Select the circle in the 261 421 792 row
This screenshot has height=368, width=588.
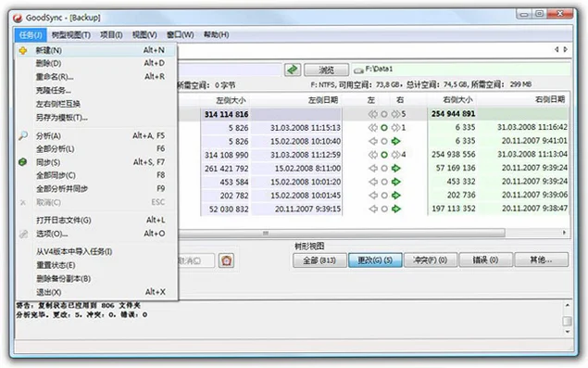click(x=384, y=168)
